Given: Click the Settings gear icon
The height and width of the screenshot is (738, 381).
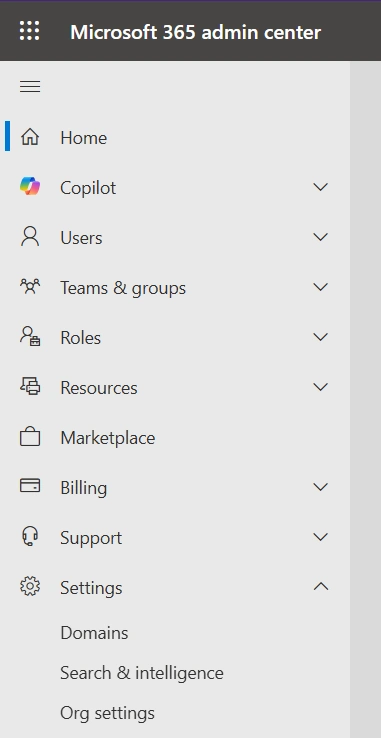Looking at the screenshot, I should [x=30, y=587].
